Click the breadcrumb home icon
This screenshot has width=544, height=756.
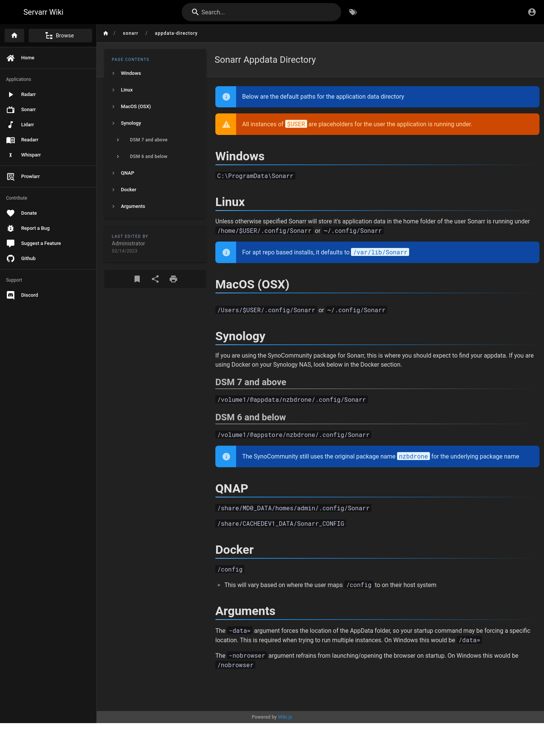point(106,33)
